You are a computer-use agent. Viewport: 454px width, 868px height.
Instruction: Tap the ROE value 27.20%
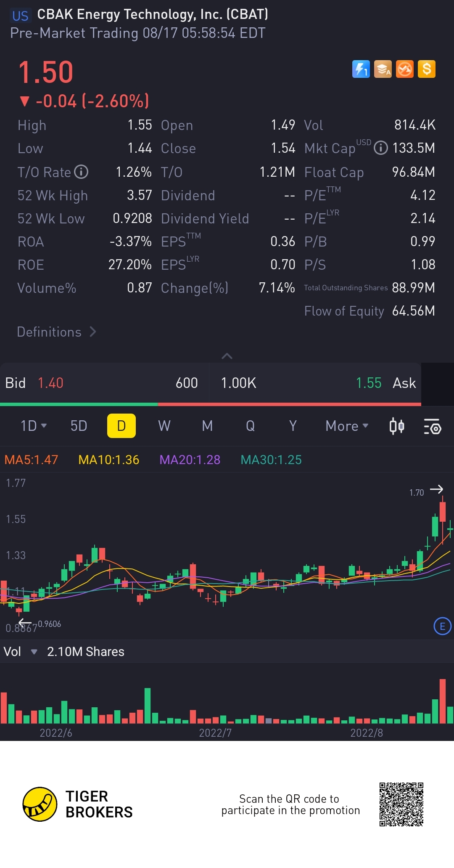click(x=130, y=264)
